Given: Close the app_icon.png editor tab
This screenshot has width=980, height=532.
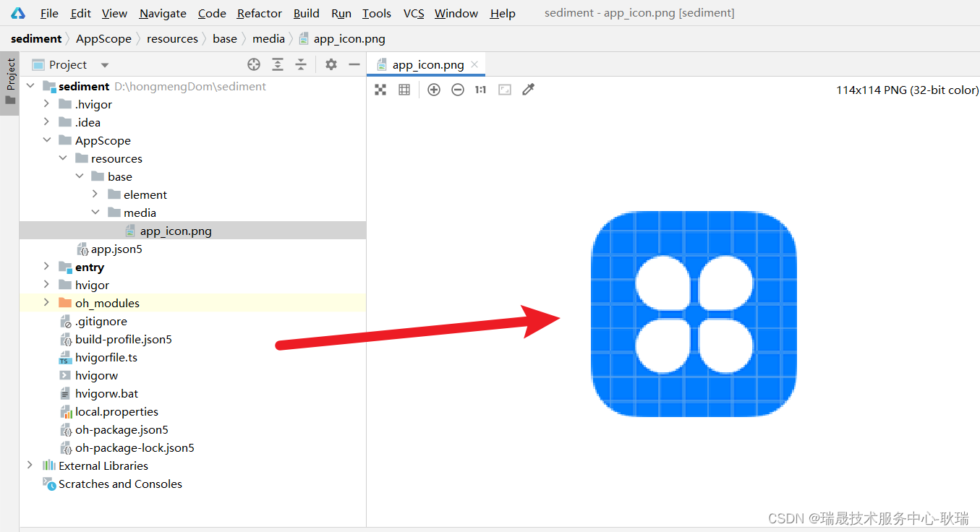Looking at the screenshot, I should [x=474, y=65].
